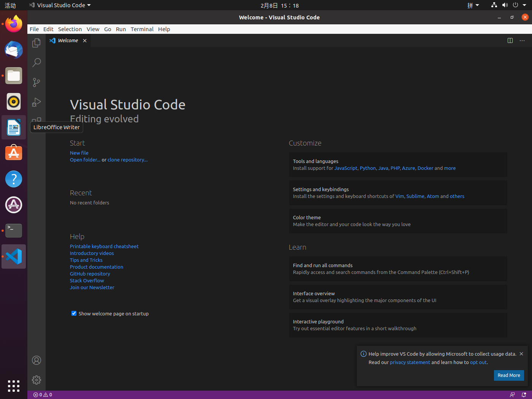Expand the Visual Studio Code app menu

tap(60, 5)
